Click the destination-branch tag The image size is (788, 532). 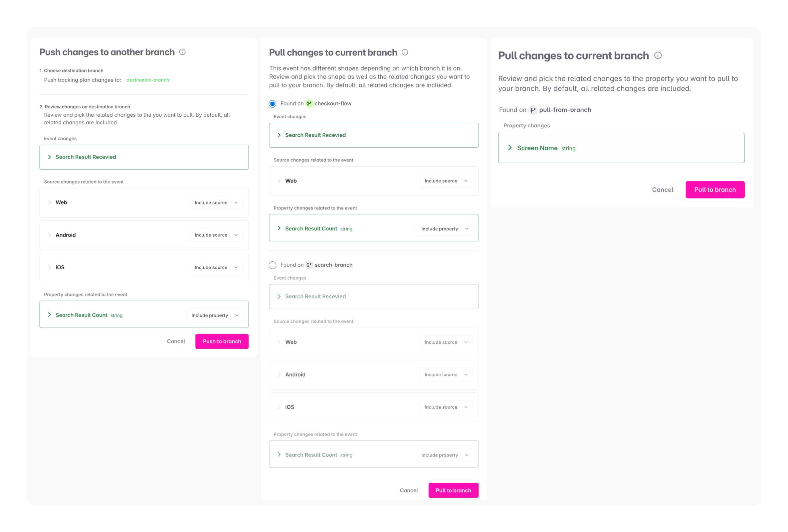click(148, 80)
